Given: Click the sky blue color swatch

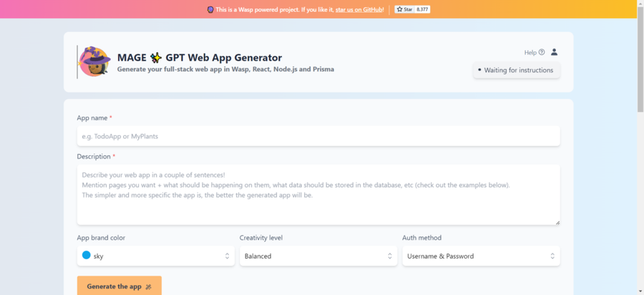Looking at the screenshot, I should coord(87,255).
